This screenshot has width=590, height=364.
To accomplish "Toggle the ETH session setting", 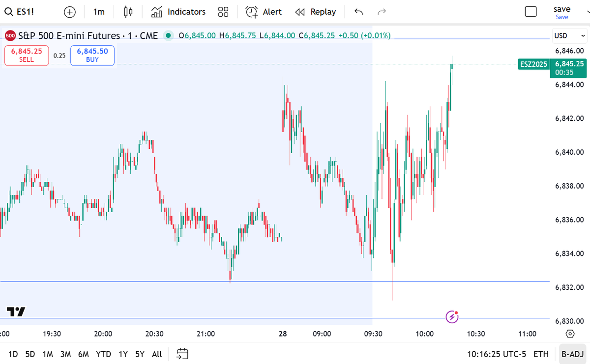I will coord(541,354).
